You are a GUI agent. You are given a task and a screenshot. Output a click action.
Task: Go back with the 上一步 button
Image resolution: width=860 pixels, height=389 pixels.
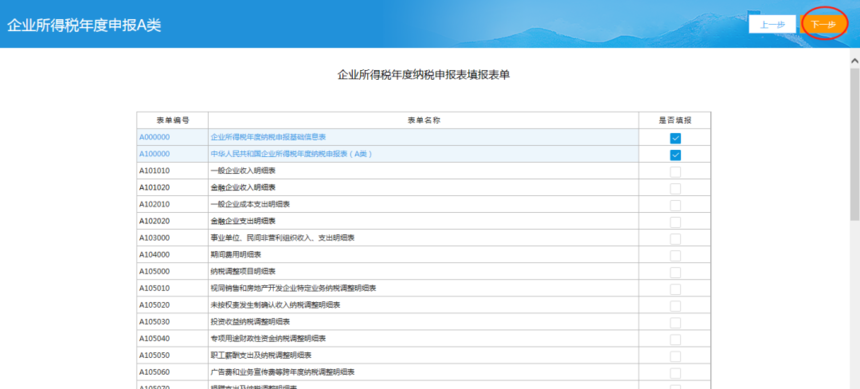(x=772, y=25)
